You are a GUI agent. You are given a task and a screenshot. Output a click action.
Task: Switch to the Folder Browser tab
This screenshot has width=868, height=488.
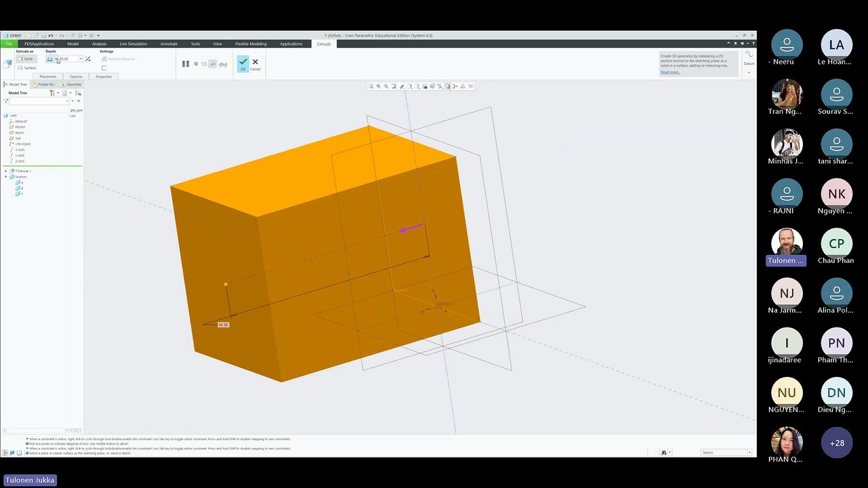(43, 85)
